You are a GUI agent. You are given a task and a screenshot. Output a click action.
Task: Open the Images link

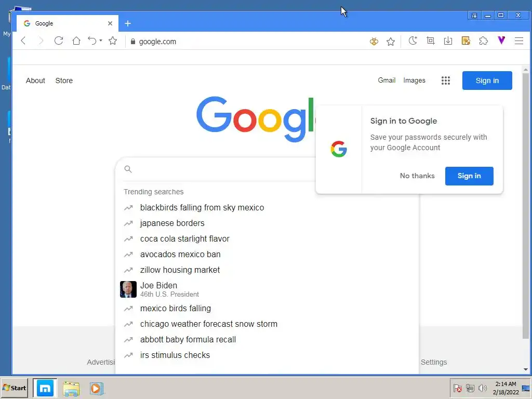tap(414, 81)
